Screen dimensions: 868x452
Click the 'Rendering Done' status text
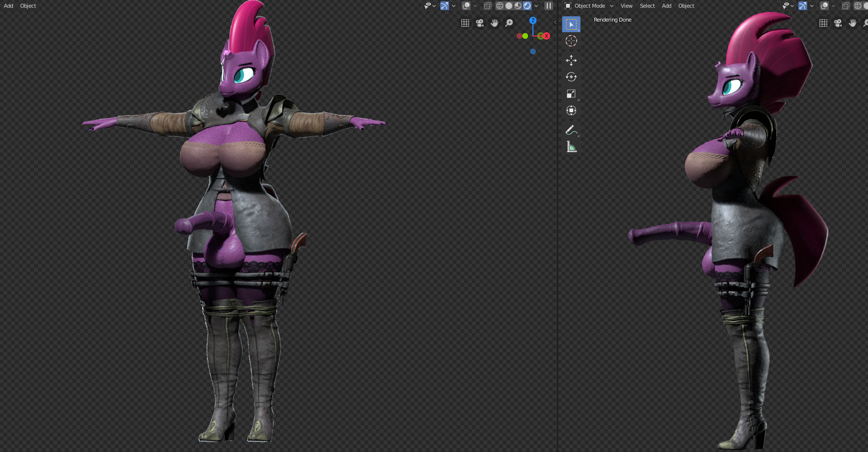613,20
